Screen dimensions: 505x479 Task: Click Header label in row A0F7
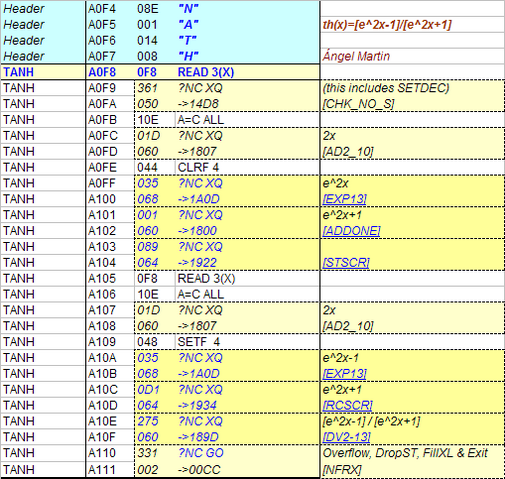[x=23, y=56]
